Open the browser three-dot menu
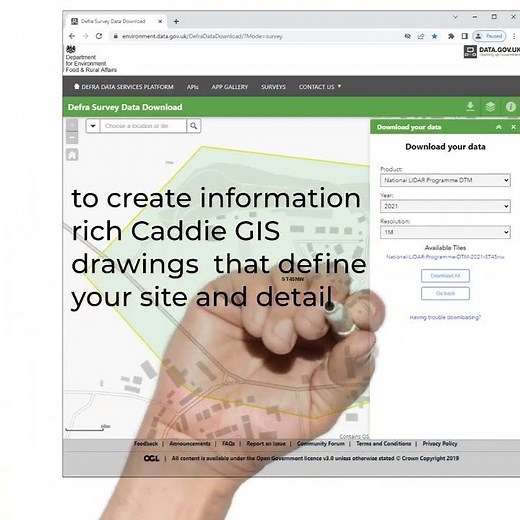This screenshot has width=520, height=520. pyautogui.click(x=514, y=36)
